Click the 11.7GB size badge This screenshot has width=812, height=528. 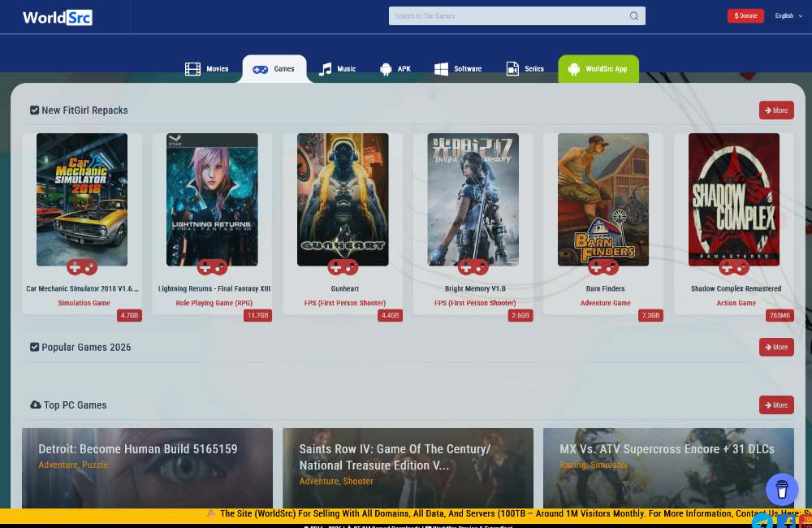[x=258, y=315]
